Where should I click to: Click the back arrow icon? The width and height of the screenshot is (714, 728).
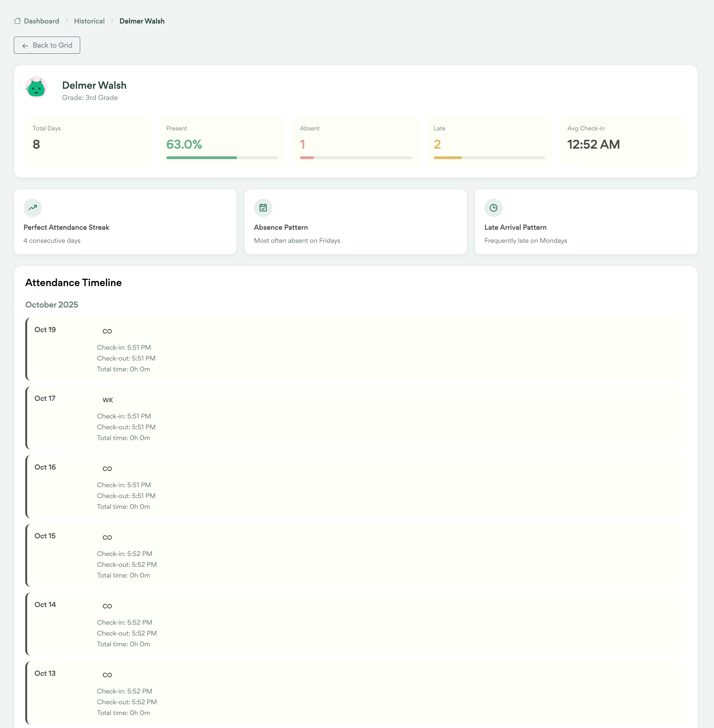[x=25, y=46]
